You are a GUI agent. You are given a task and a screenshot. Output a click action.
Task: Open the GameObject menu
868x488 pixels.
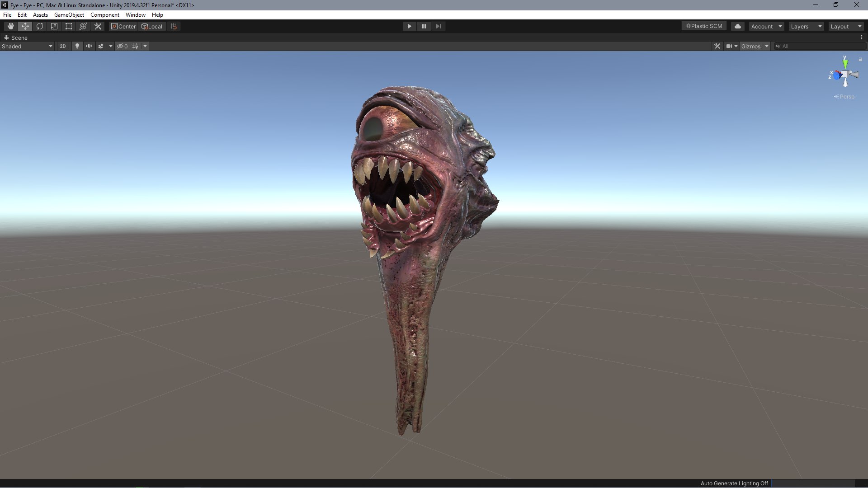(x=67, y=14)
